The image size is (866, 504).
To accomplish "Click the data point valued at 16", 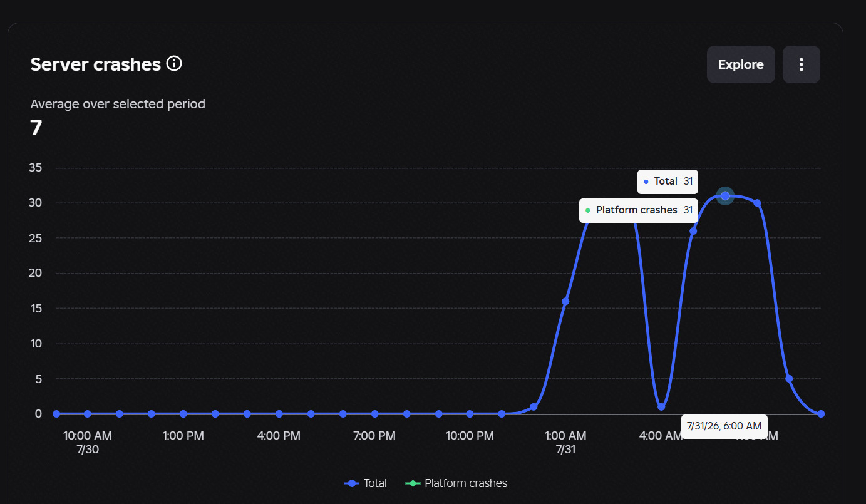I will pyautogui.click(x=565, y=301).
